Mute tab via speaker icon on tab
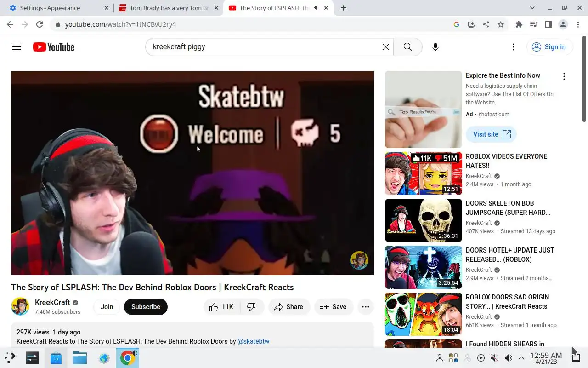Image resolution: width=588 pixels, height=368 pixels. (x=316, y=8)
